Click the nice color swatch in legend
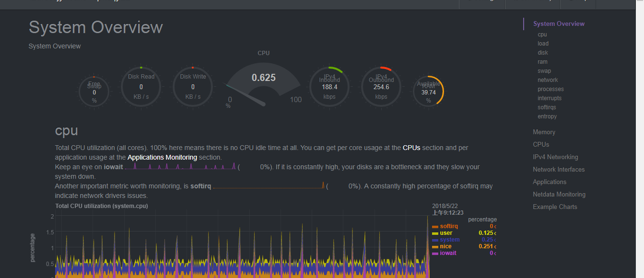The image size is (644, 278). click(435, 247)
